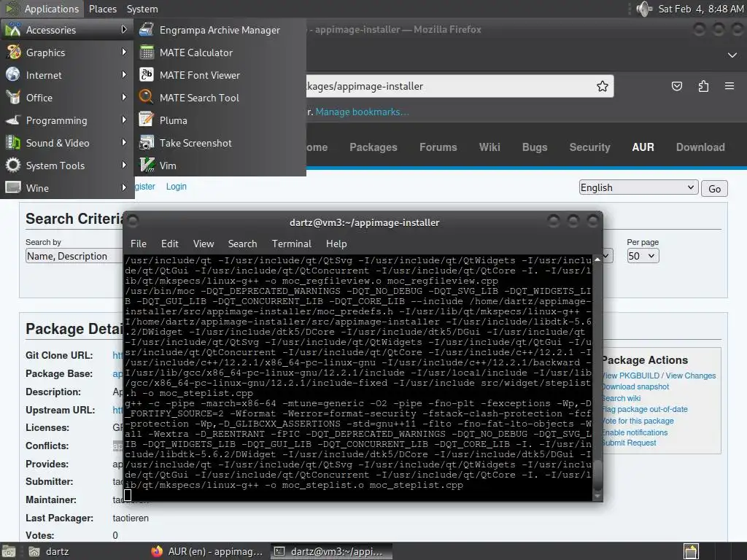The image size is (747, 560).
Task: Expand the Graphics submenu arrow
Action: click(x=124, y=52)
